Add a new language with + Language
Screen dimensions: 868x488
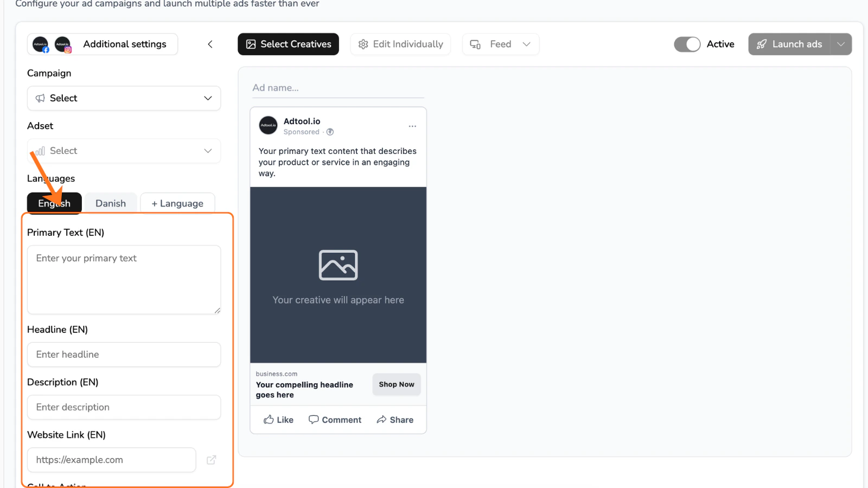[177, 203]
